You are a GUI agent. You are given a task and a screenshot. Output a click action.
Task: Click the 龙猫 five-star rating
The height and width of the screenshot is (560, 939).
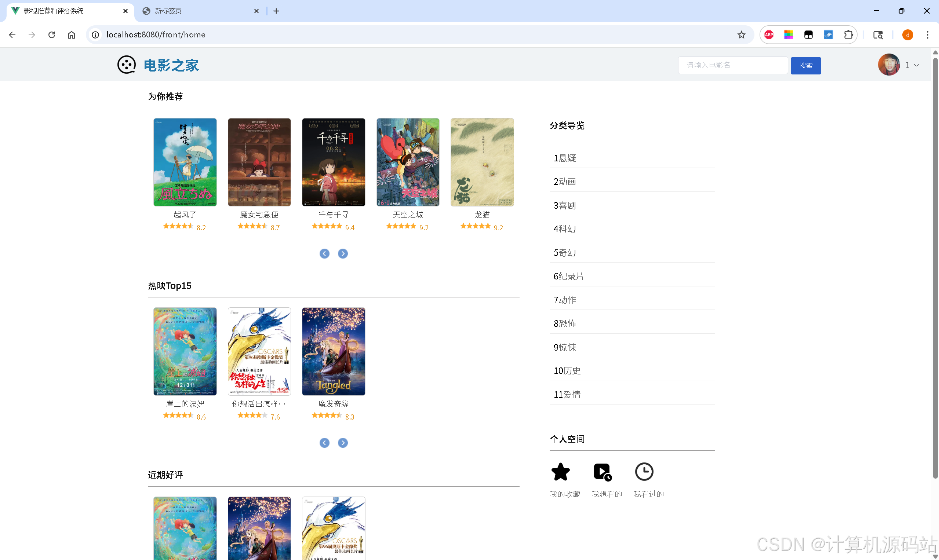click(x=475, y=226)
